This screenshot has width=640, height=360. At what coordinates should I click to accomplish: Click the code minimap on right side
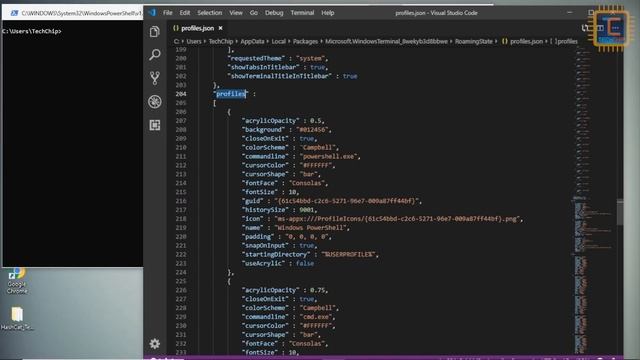[x=594, y=200]
